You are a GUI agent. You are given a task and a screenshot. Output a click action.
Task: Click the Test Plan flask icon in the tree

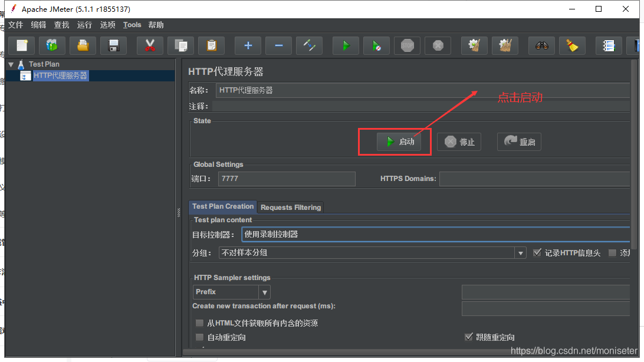[21, 64]
